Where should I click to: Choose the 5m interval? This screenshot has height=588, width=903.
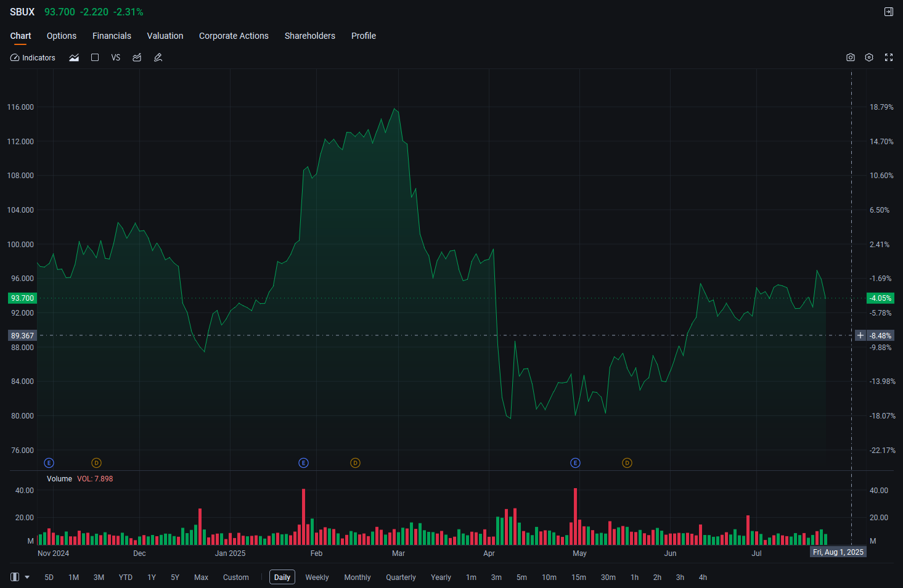pyautogui.click(x=522, y=578)
